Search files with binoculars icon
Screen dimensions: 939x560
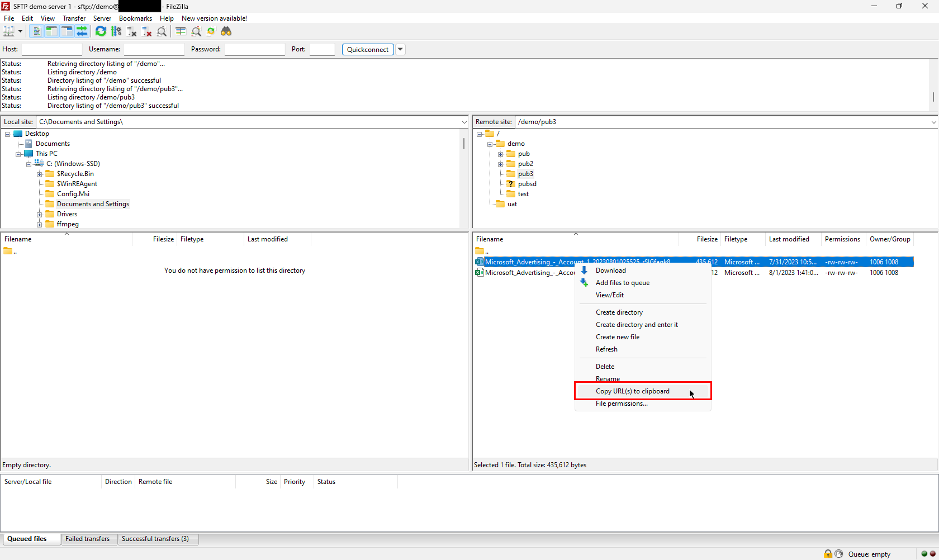[x=226, y=31]
